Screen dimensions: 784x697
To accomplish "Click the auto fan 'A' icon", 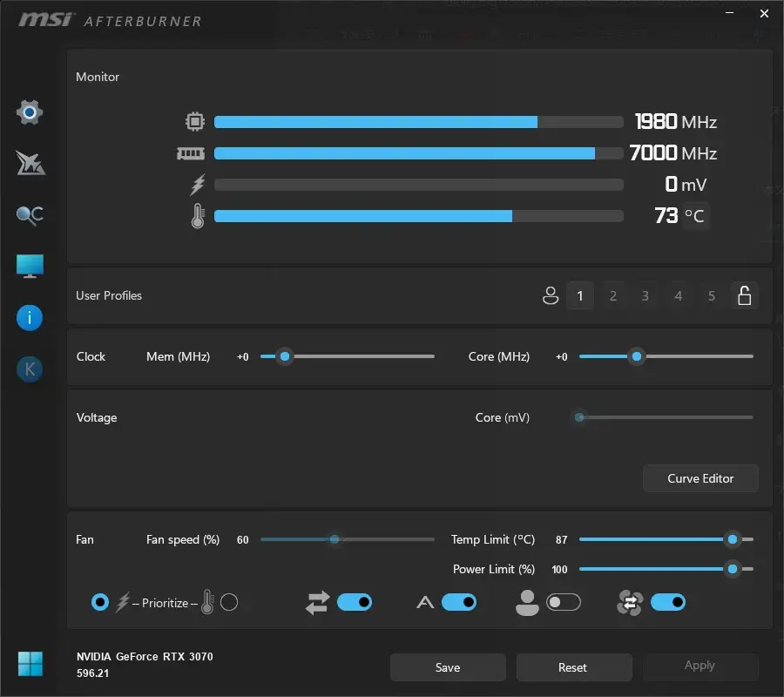I will point(425,603).
